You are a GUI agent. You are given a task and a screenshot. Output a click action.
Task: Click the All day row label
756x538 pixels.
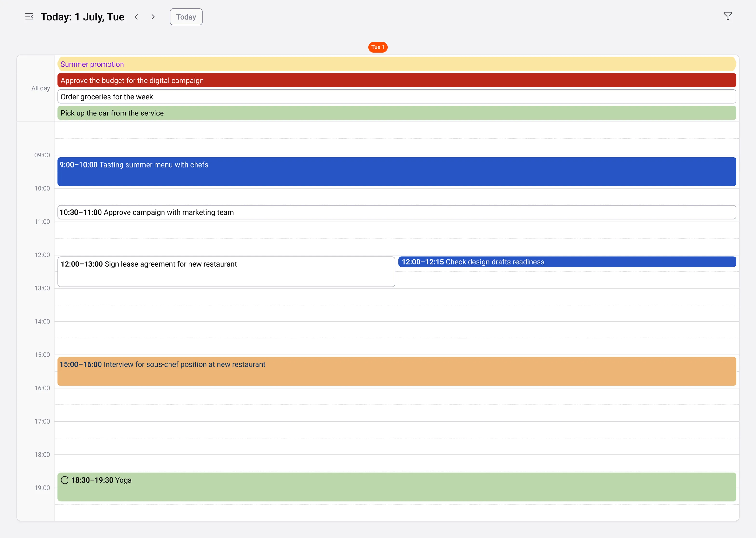click(40, 88)
